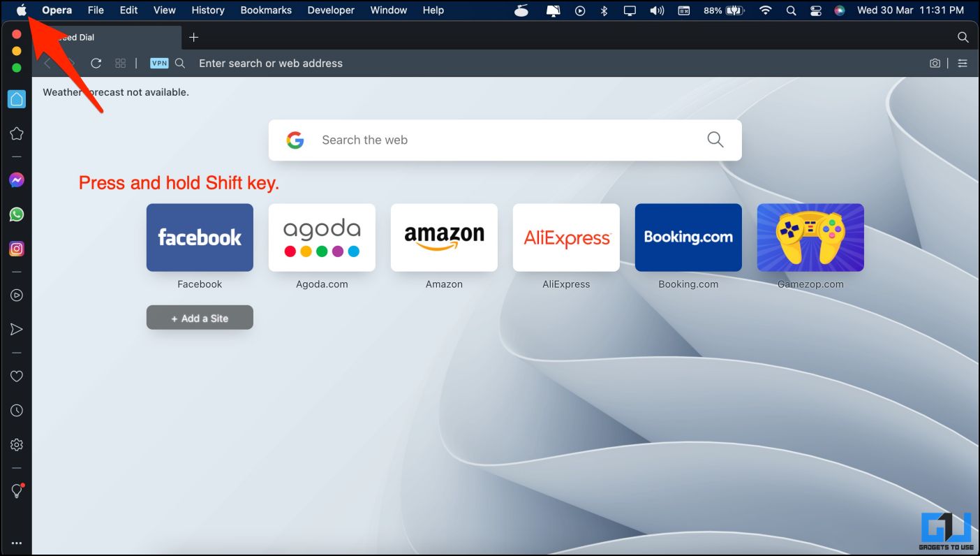Open Bluetooth status in the menu bar
Viewport: 980px width, 556px height.
tap(604, 10)
